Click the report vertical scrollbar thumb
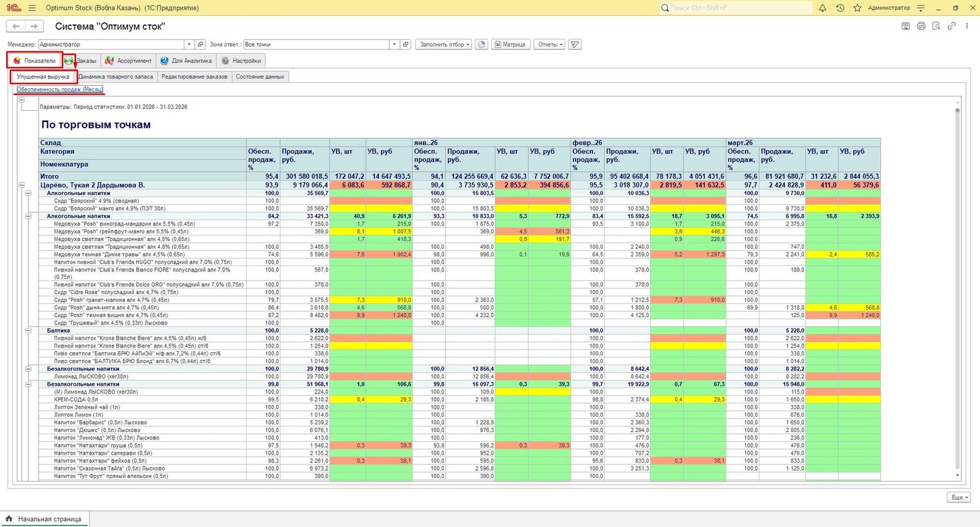The height and width of the screenshot is (527, 980). 957,110
